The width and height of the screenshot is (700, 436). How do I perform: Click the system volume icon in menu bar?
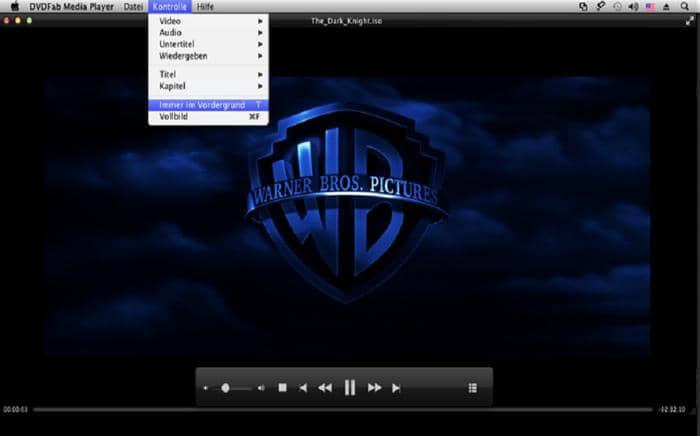click(633, 7)
